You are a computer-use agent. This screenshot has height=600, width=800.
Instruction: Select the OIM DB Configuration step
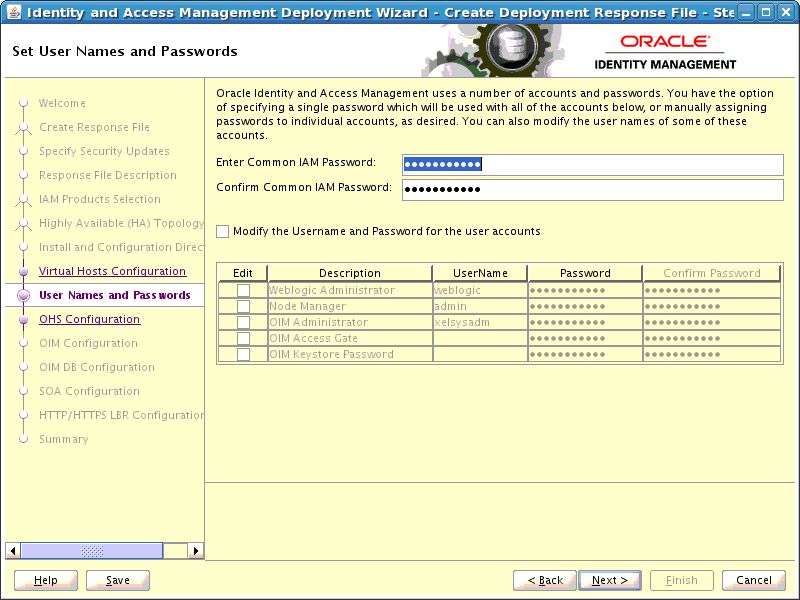click(97, 367)
